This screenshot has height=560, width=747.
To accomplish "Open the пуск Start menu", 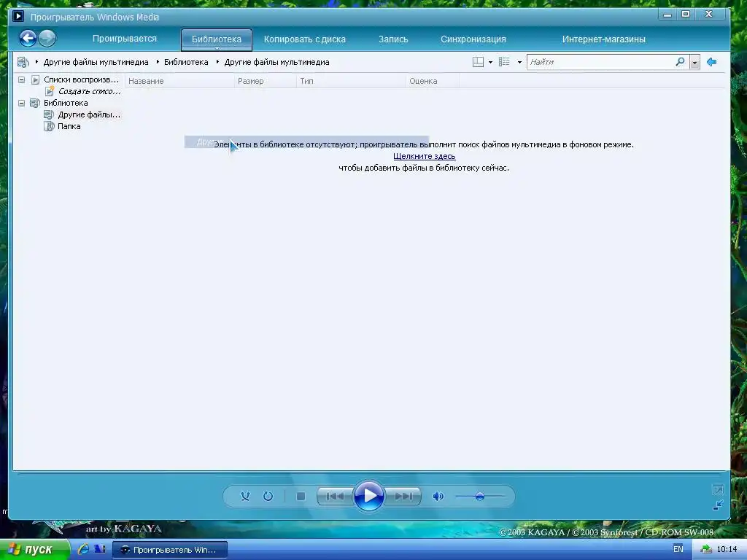I will tap(34, 550).
